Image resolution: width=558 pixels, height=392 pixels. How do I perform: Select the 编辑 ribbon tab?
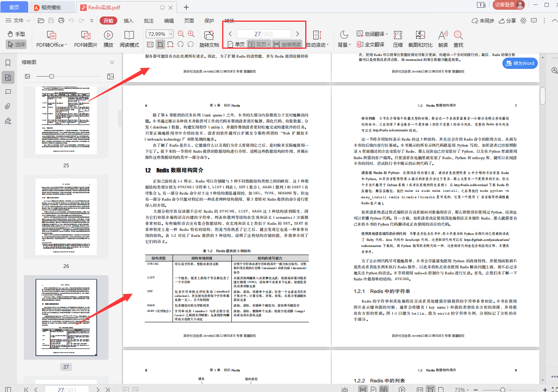pyautogui.click(x=169, y=21)
